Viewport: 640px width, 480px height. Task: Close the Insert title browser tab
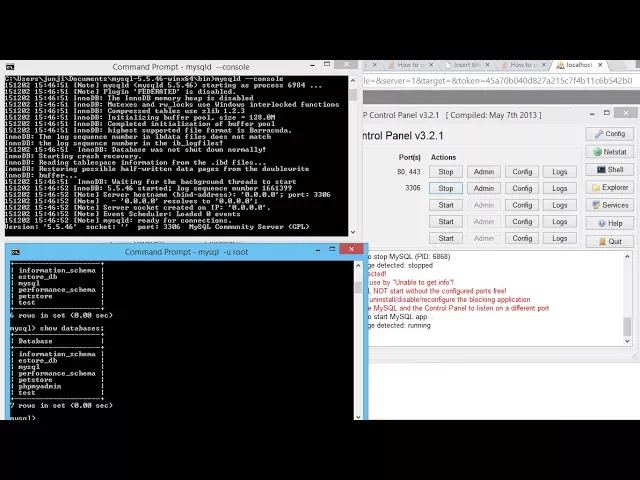(x=487, y=65)
